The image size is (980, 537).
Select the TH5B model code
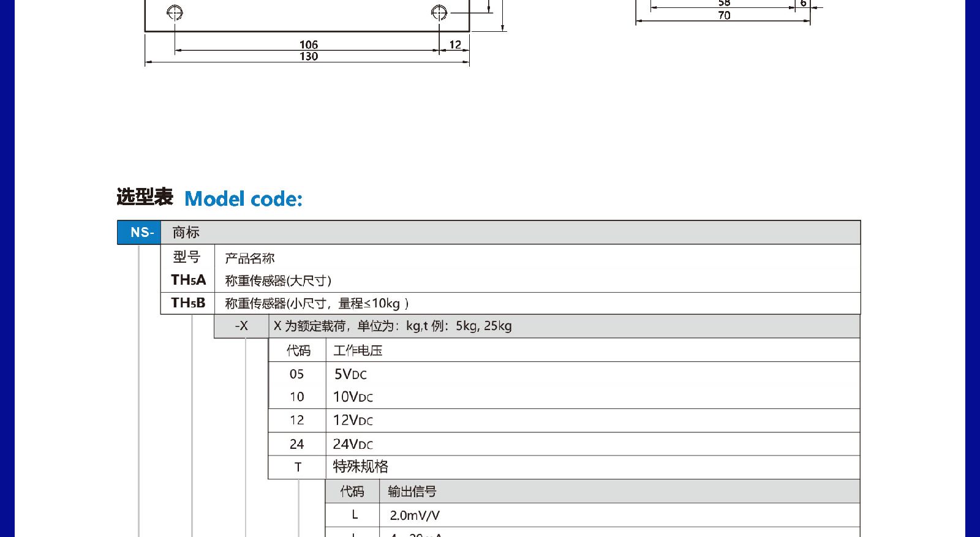[188, 303]
